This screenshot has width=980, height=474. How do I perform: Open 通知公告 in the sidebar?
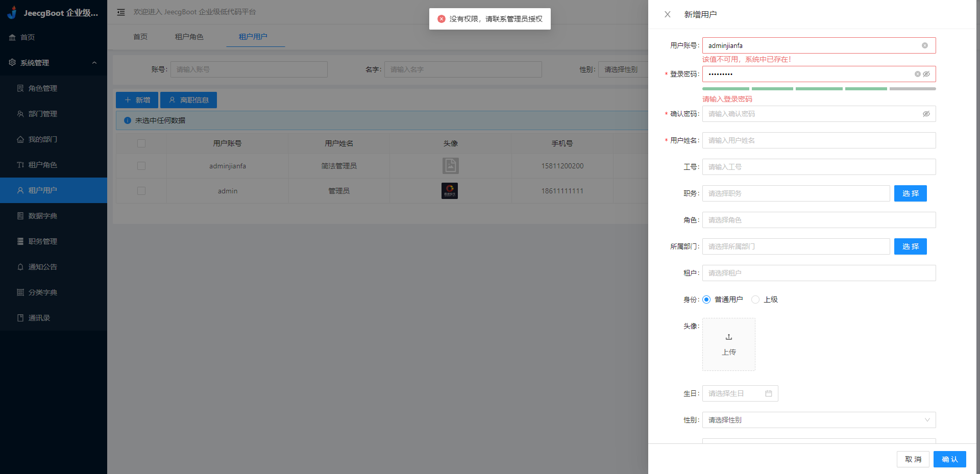pyautogui.click(x=54, y=267)
